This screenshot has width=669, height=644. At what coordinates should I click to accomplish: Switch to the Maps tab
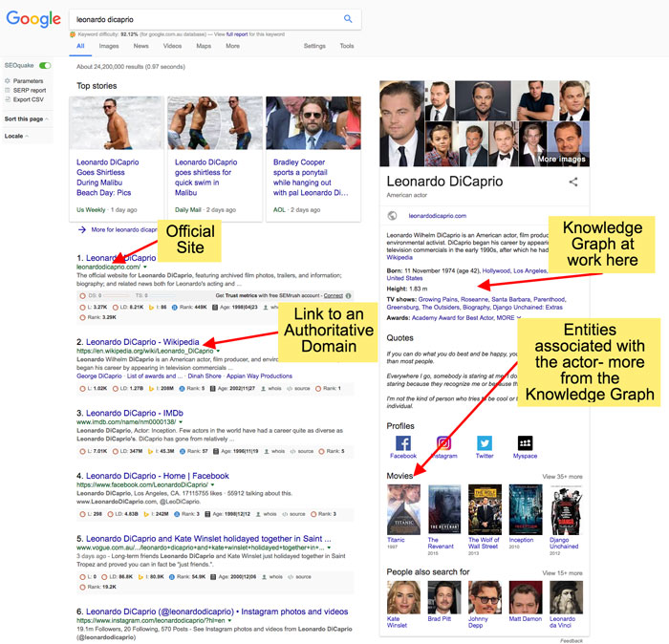204,46
